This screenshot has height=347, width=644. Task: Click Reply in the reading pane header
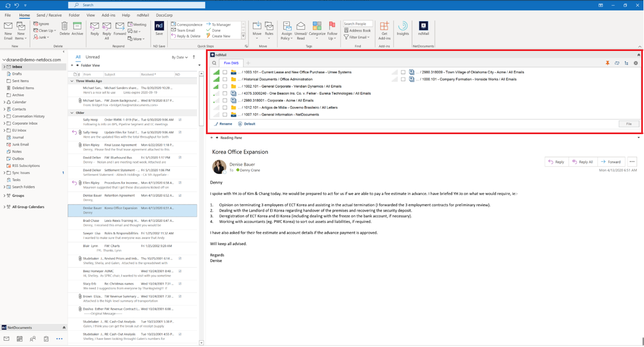point(556,162)
